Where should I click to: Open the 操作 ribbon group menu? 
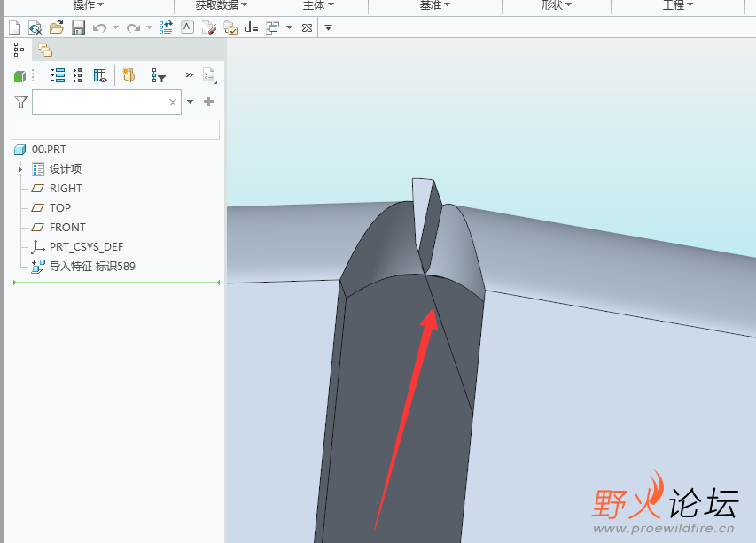click(x=89, y=4)
